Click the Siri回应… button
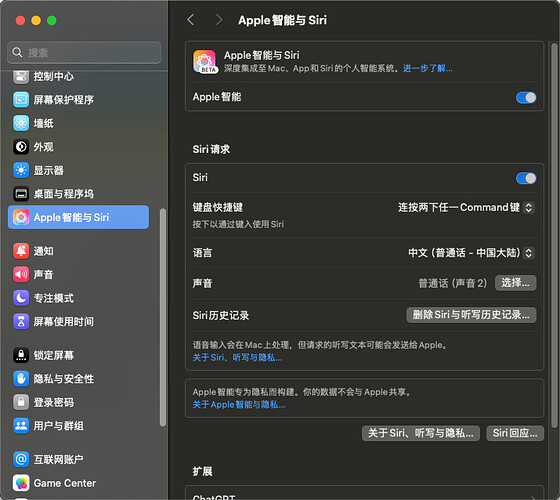560x500 pixels. pos(515,433)
